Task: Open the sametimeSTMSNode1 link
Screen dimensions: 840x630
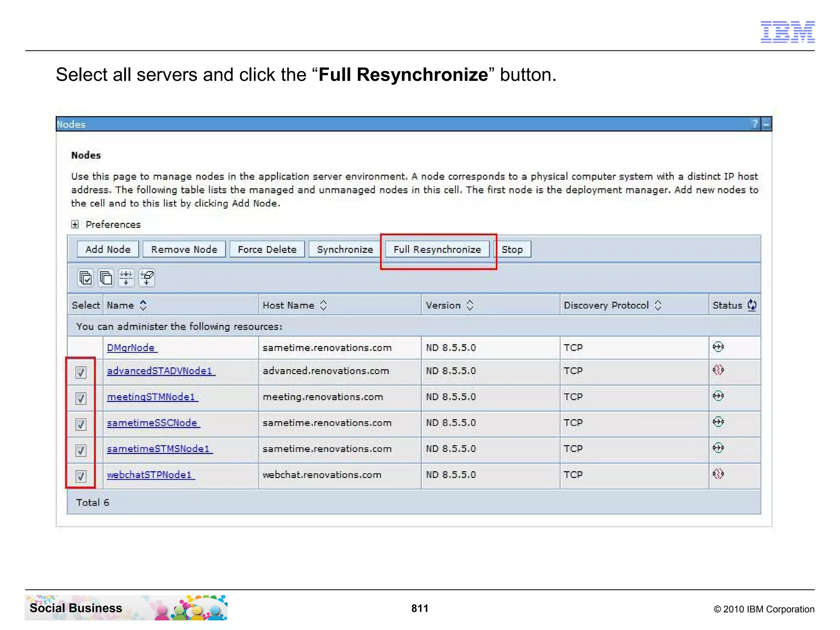Action: click(x=159, y=449)
